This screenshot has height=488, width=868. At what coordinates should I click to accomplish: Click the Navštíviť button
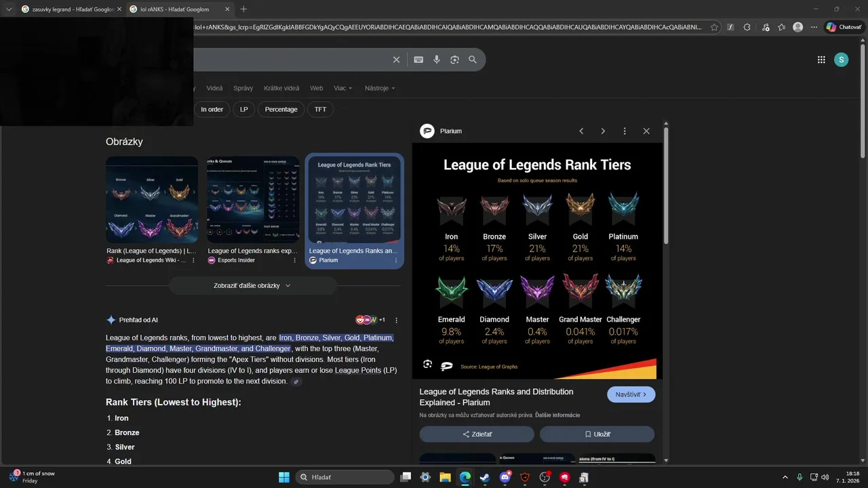pyautogui.click(x=631, y=394)
